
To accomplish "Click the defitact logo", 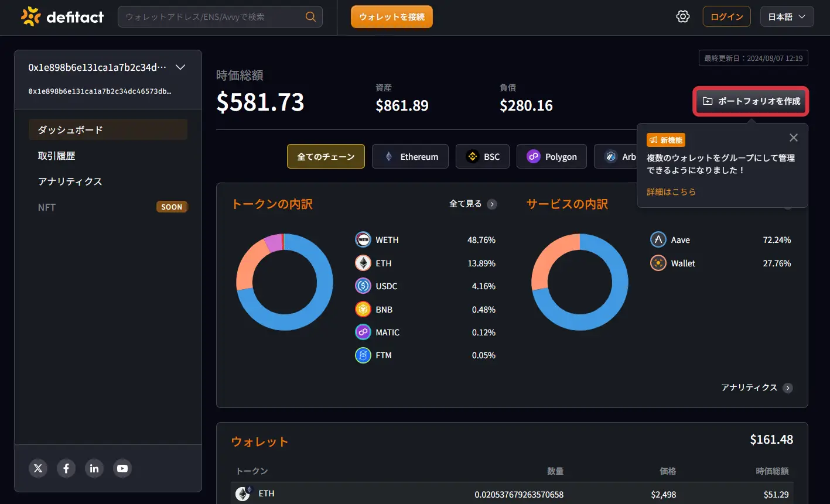I will pyautogui.click(x=62, y=17).
